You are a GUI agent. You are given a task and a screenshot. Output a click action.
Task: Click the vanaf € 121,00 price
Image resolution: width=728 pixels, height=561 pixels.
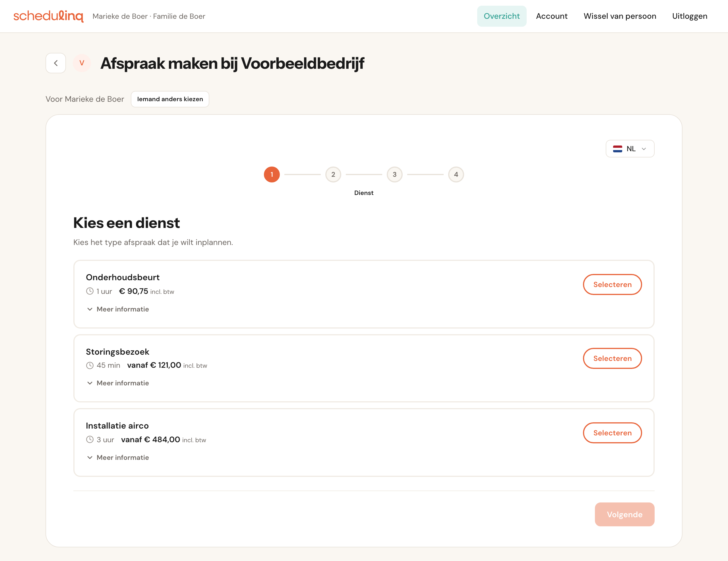tap(154, 365)
